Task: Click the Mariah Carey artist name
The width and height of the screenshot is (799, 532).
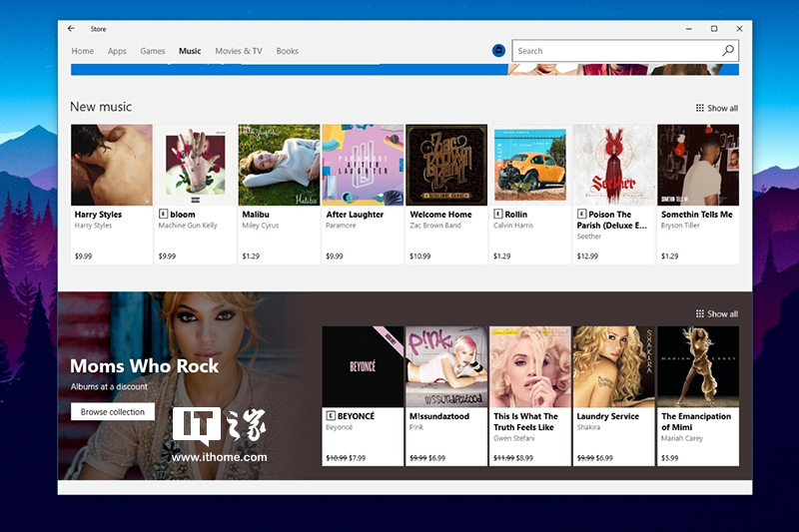Action: point(682,438)
